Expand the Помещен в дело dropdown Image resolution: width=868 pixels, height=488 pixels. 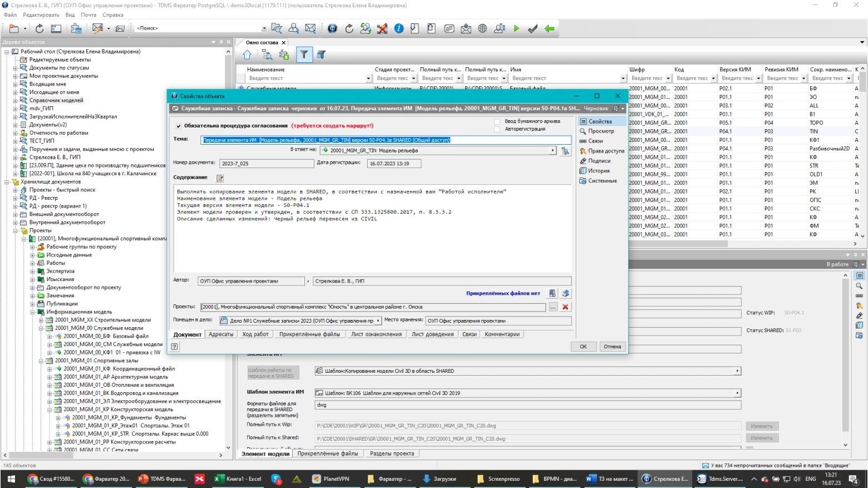378,321
